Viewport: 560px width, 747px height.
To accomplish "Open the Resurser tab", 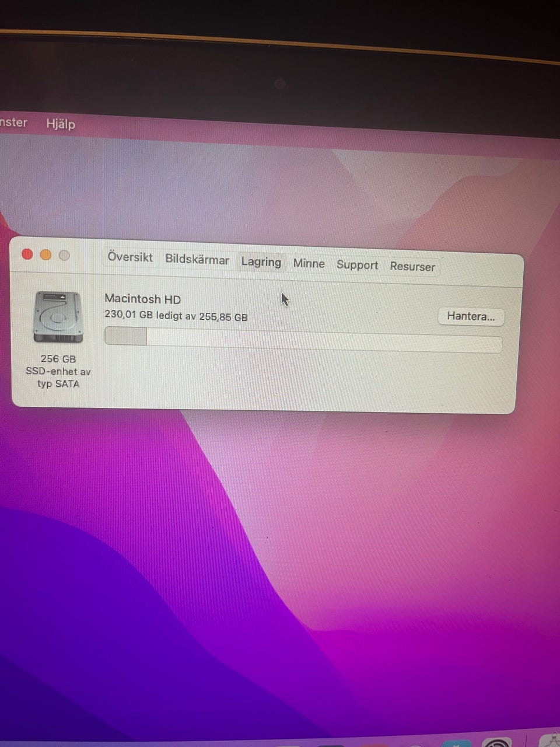I will 412,267.
